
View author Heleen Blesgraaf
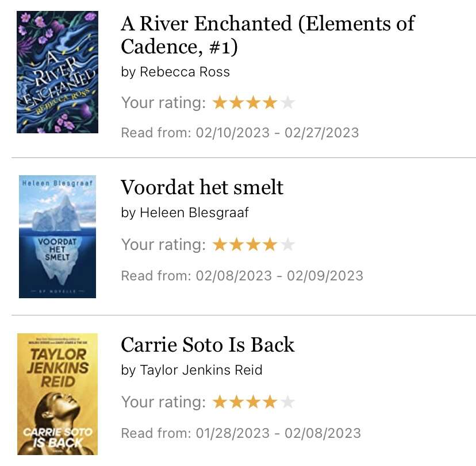click(194, 213)
